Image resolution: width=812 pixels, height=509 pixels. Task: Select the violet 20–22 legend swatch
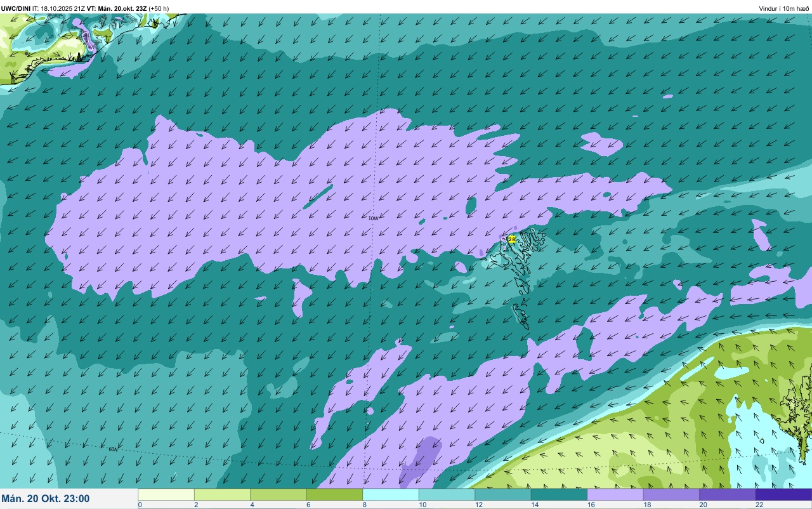728,494
